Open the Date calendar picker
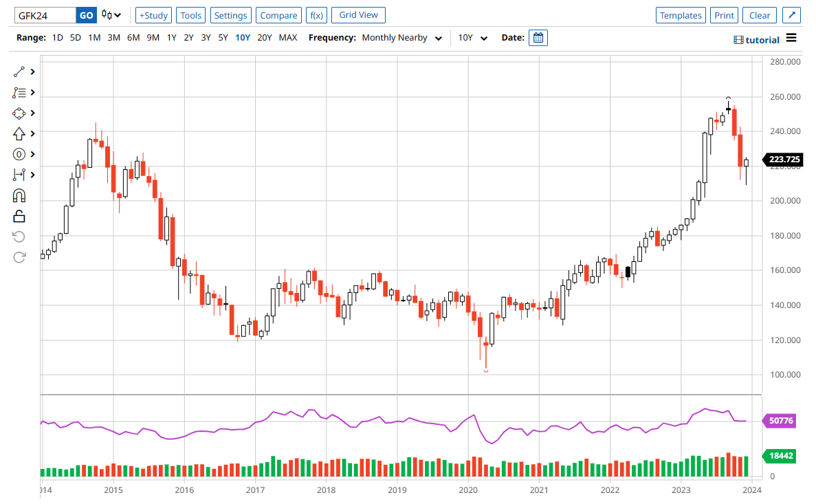 point(538,38)
